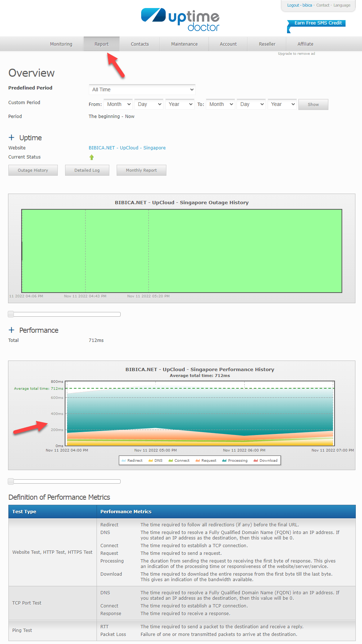Viewport: 362px width, 644px height.
Task: Open the To Month dropdown
Action: pos(220,104)
